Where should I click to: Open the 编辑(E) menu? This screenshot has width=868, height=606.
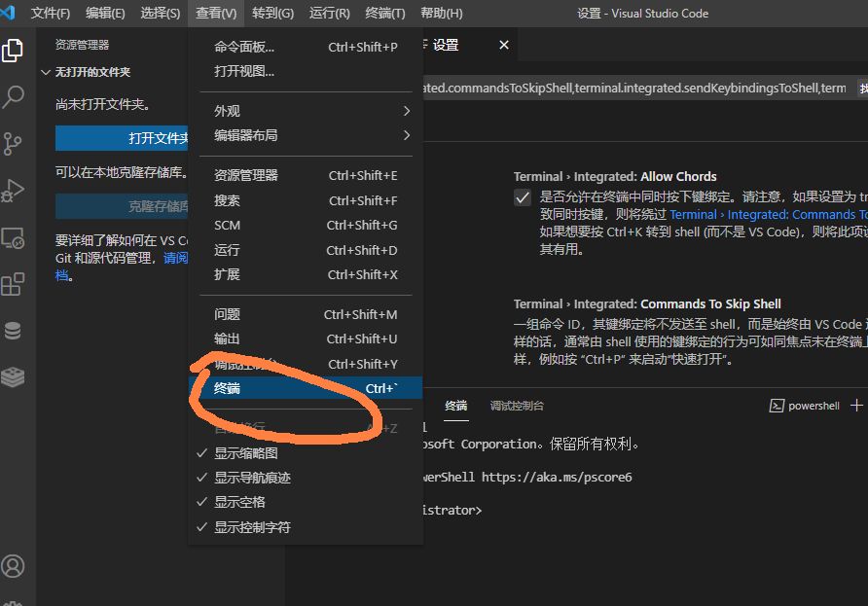click(x=105, y=14)
